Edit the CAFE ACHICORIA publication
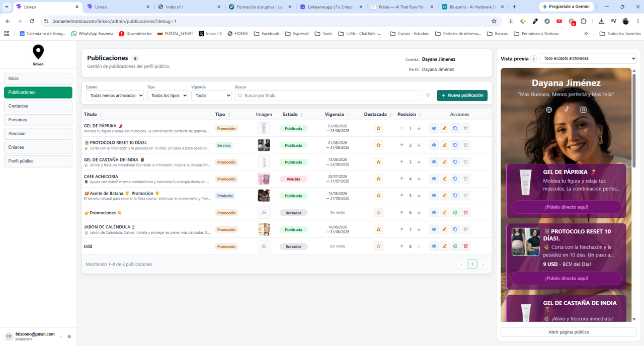644x346 pixels. [x=445, y=179]
